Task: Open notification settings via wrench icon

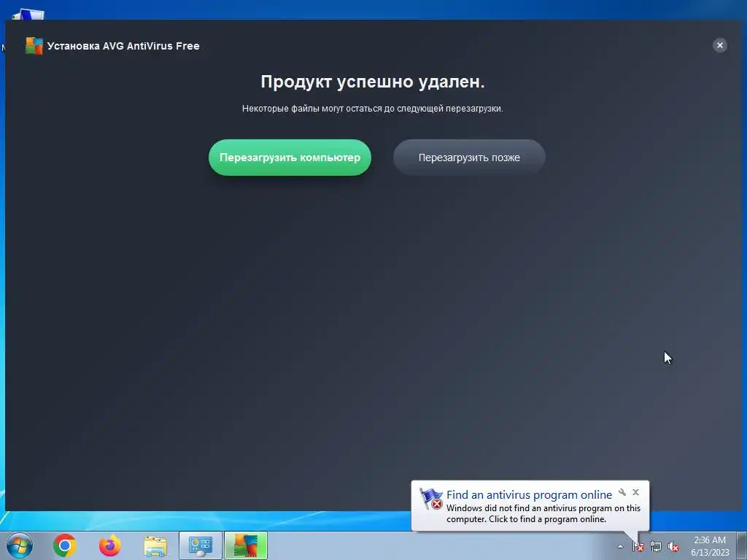Action: (622, 492)
